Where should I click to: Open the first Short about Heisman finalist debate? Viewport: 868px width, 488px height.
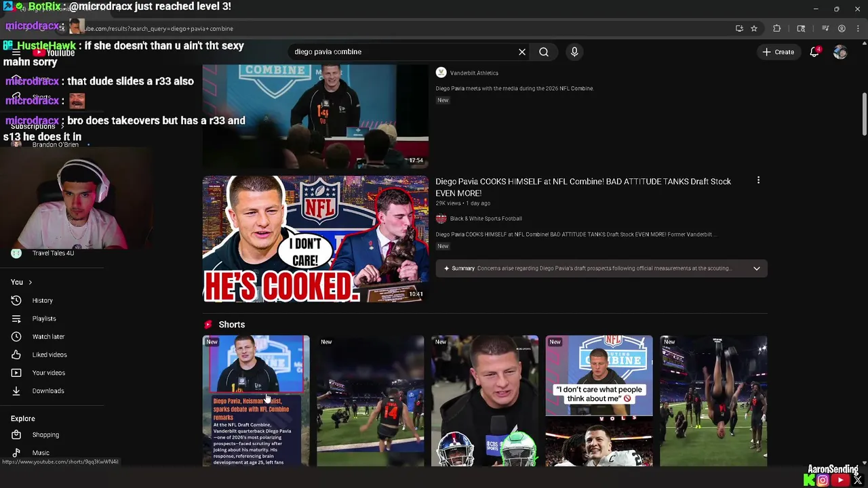tap(256, 401)
